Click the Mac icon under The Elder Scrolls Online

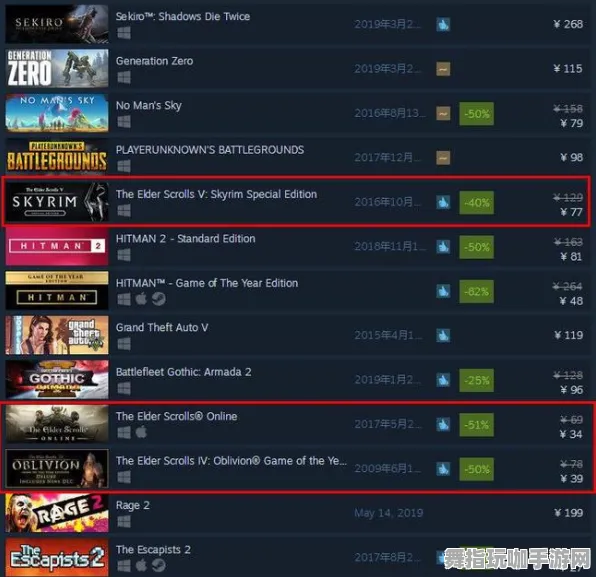pyautogui.click(x=141, y=432)
